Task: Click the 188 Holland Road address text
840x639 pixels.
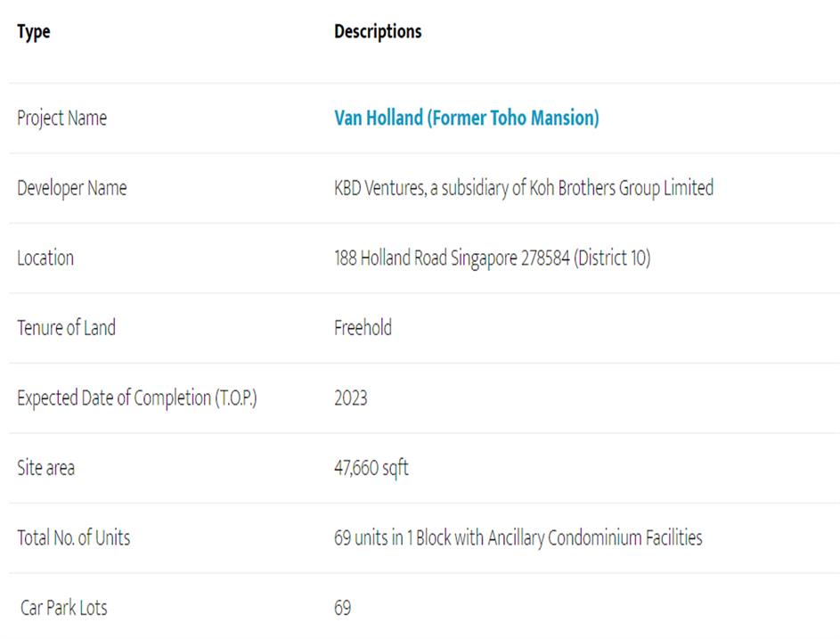Action: [492, 258]
